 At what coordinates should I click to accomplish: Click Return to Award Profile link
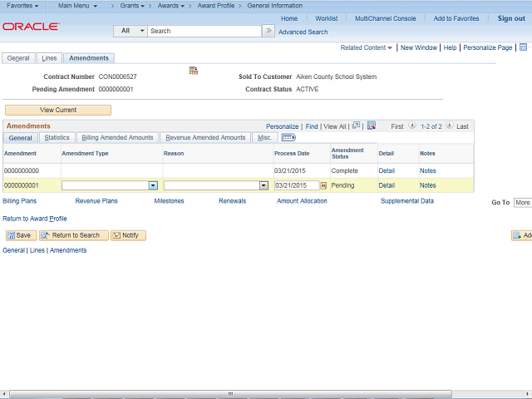[x=35, y=219]
